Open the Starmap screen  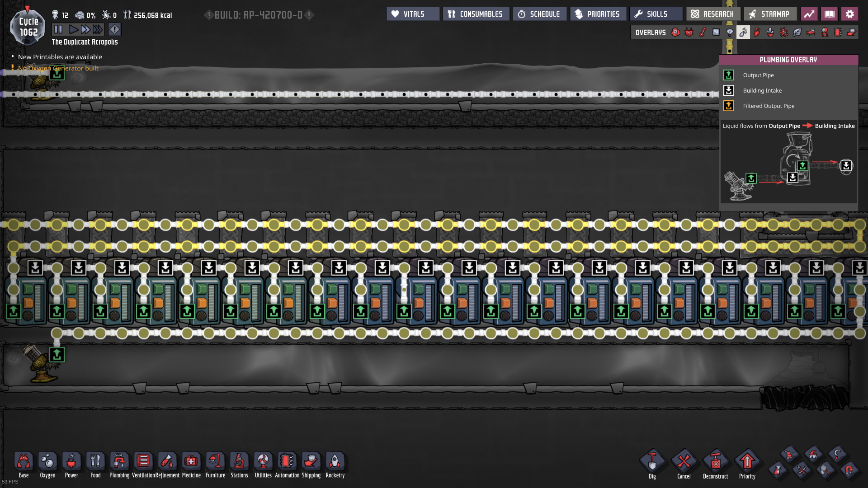point(770,14)
